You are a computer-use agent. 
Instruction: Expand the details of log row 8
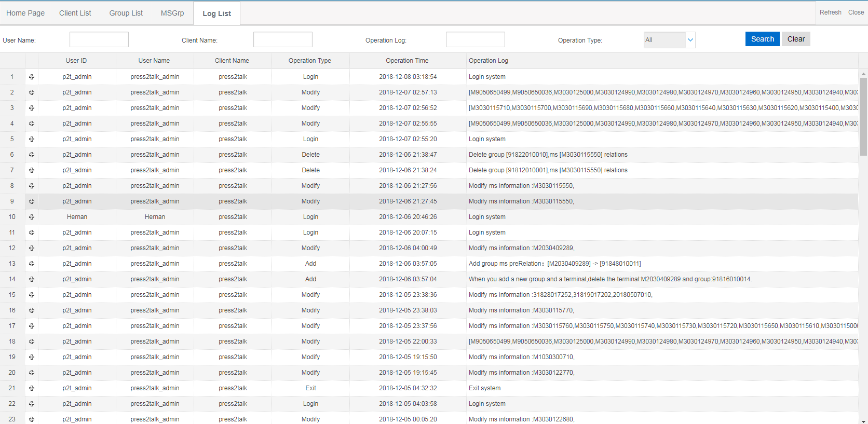tap(32, 186)
